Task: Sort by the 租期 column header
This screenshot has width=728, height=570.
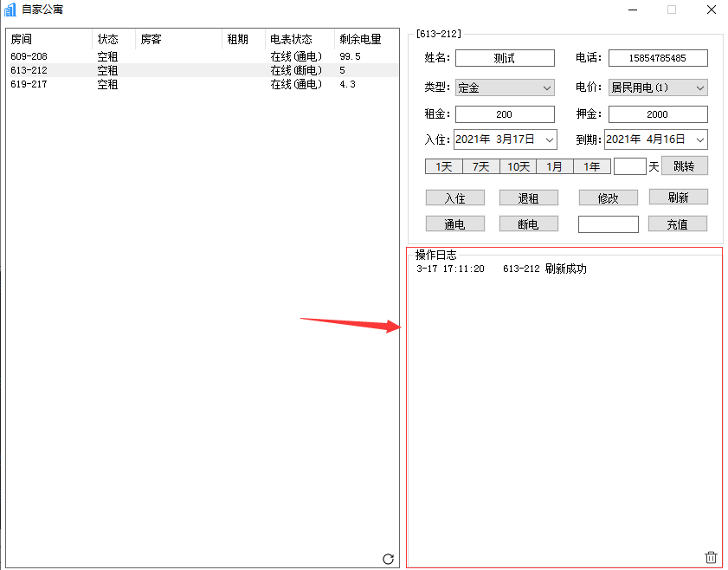Action: point(244,39)
